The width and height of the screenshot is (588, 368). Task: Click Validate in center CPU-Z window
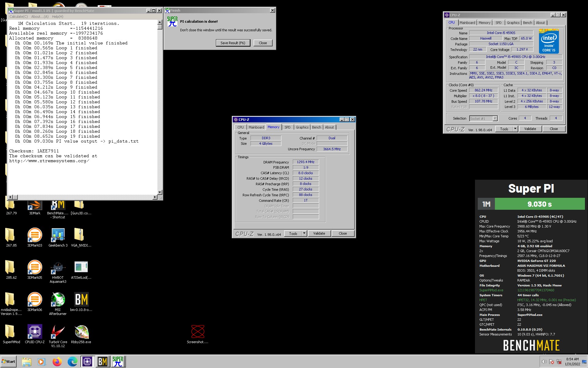click(319, 233)
